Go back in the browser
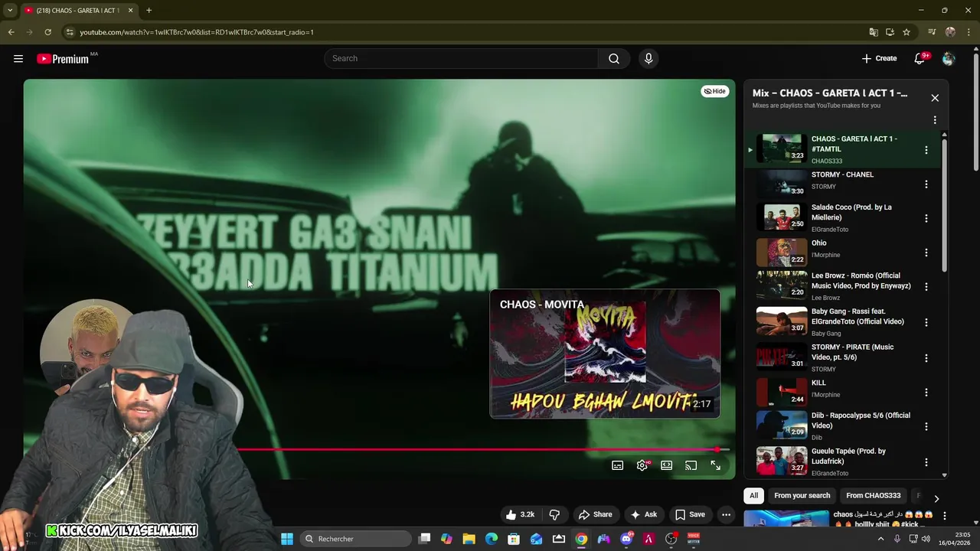This screenshot has width=980, height=551. tap(11, 32)
